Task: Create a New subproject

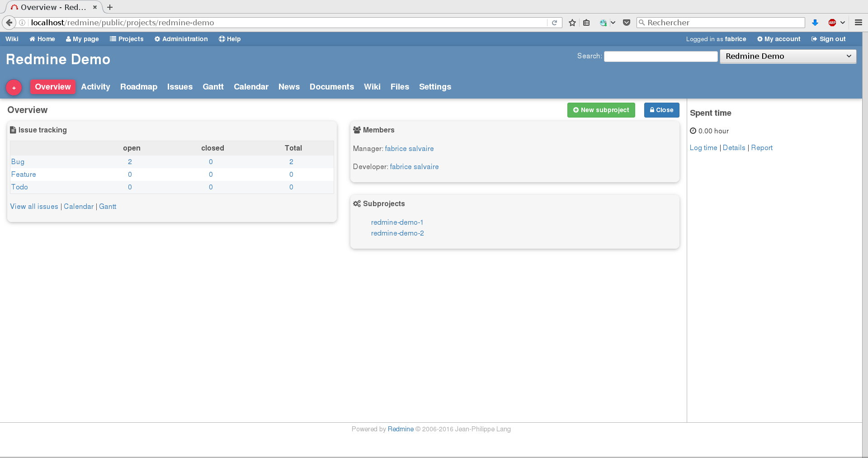Action: tap(601, 110)
